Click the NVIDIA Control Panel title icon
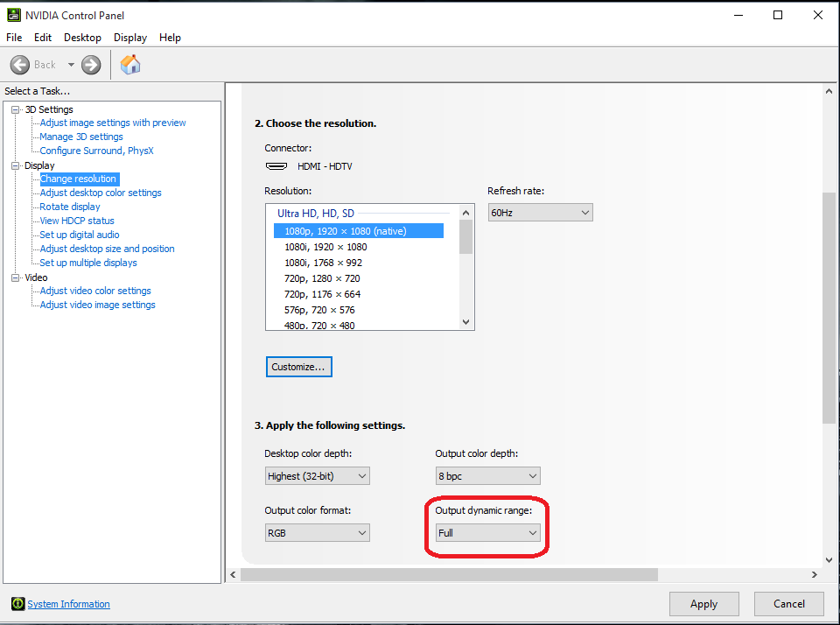 [x=14, y=15]
